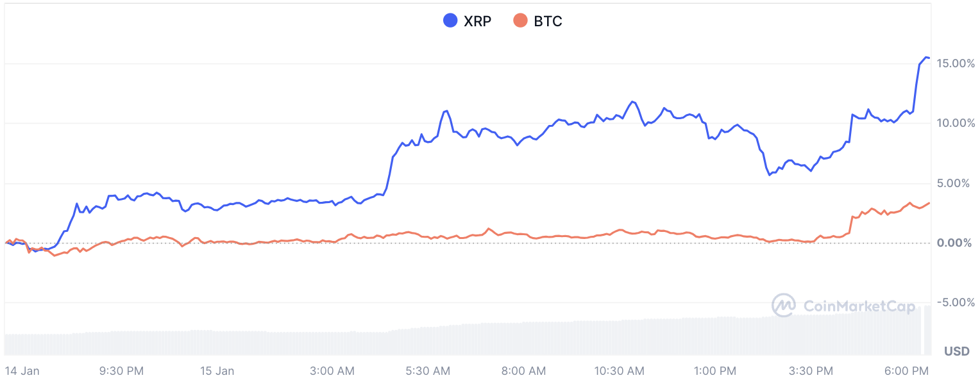Select the 15 Jan date label
Image resolution: width=980 pixels, height=387 pixels.
[217, 371]
